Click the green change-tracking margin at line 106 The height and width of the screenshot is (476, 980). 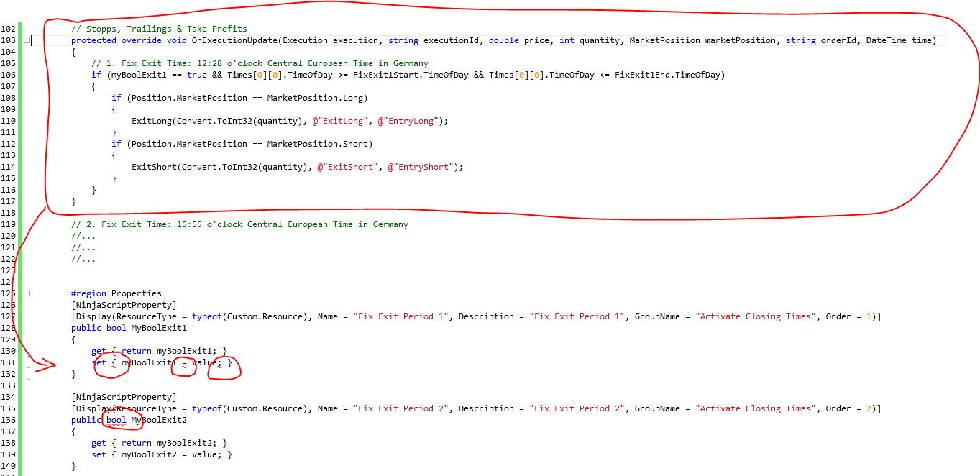pos(20,75)
